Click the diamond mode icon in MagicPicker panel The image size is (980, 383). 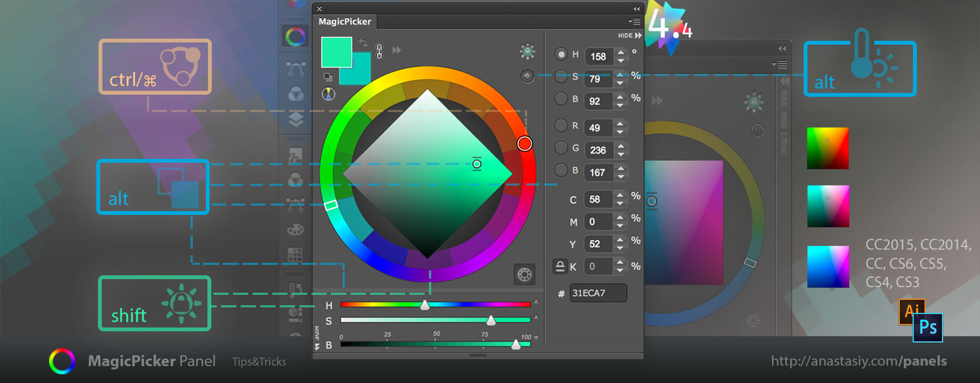[527, 76]
